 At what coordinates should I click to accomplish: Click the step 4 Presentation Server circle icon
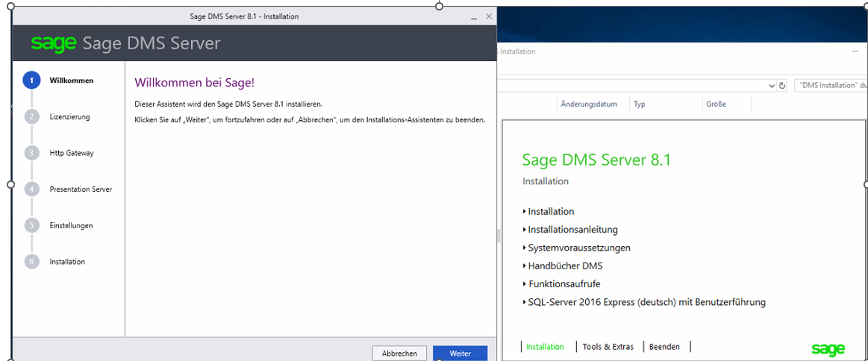tap(31, 189)
